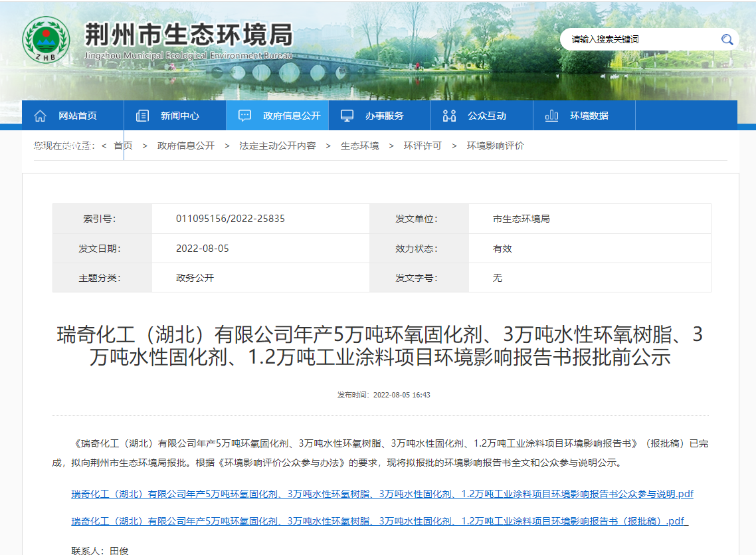Go to 环评许可 in the breadcrumb
Viewport: 756px width, 555px height.
[x=423, y=146]
